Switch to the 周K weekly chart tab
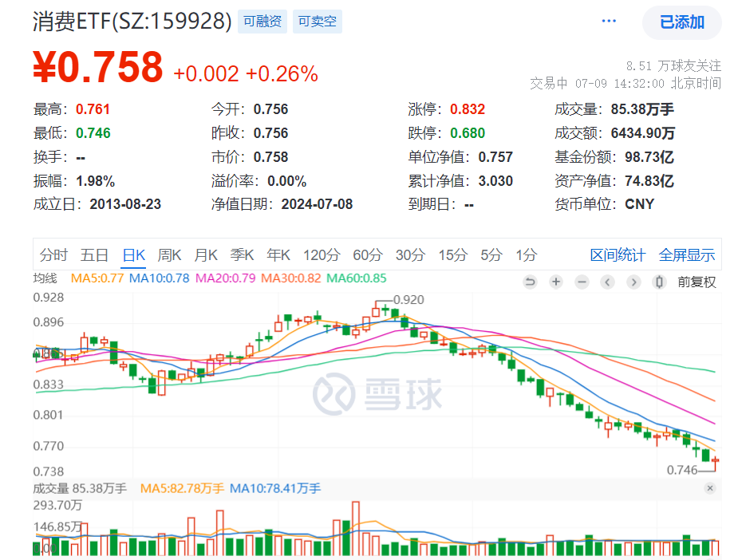The height and width of the screenshot is (560, 738). click(171, 255)
